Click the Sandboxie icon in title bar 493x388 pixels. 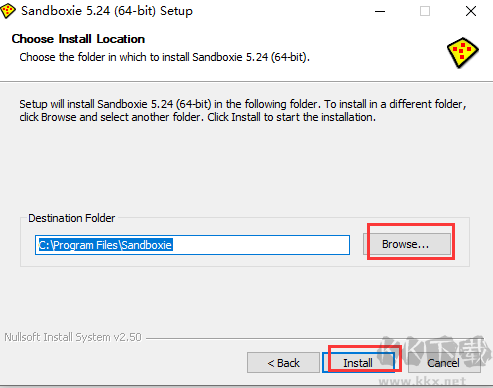(8, 11)
